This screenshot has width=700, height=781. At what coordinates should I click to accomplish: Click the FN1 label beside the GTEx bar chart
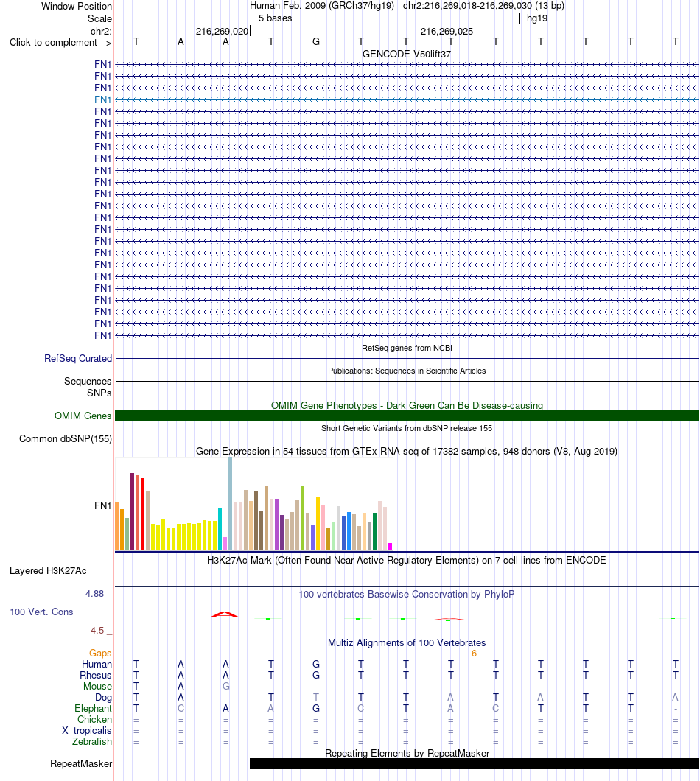point(102,506)
